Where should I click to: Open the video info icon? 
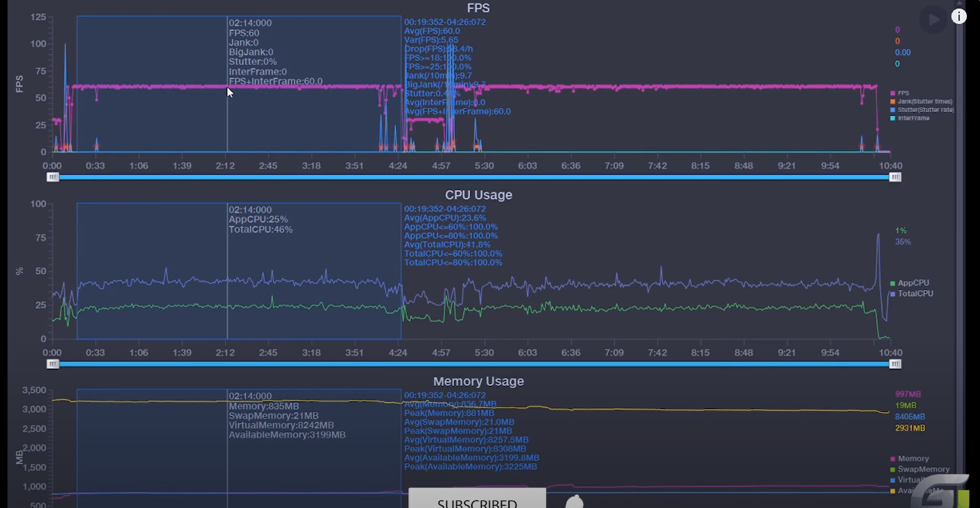click(959, 16)
